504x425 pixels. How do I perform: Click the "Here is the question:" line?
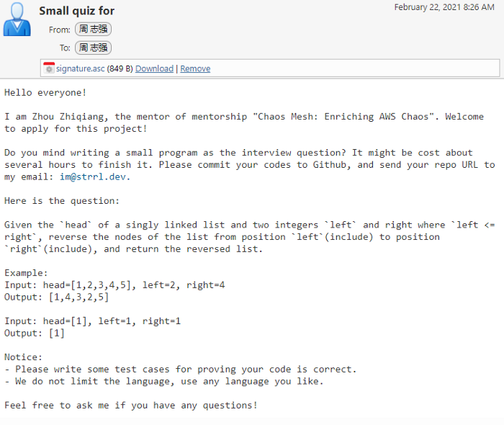62,200
